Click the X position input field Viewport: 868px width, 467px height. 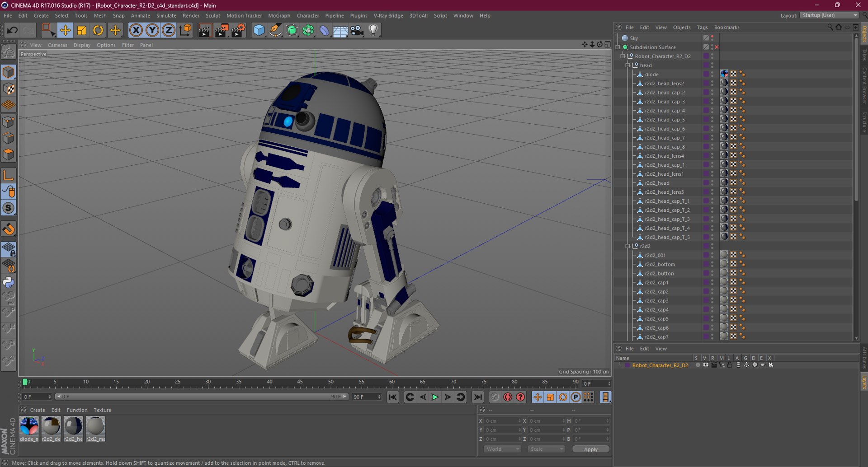[502, 420]
